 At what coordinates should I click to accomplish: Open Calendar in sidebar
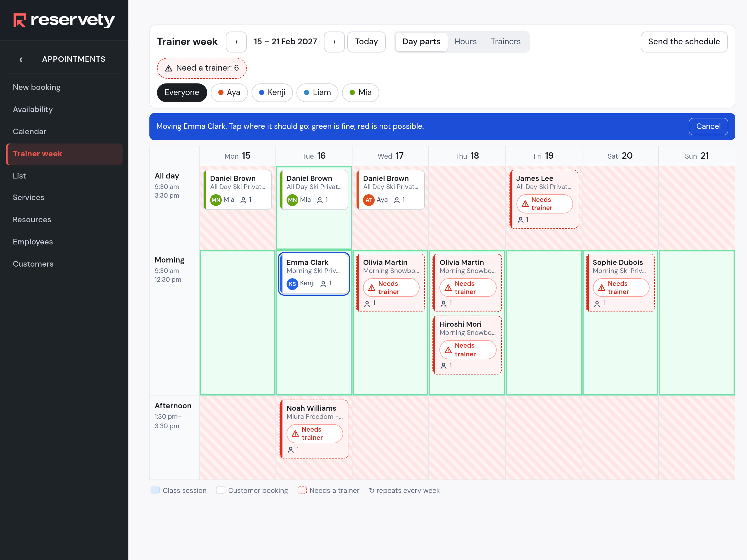tap(64, 132)
